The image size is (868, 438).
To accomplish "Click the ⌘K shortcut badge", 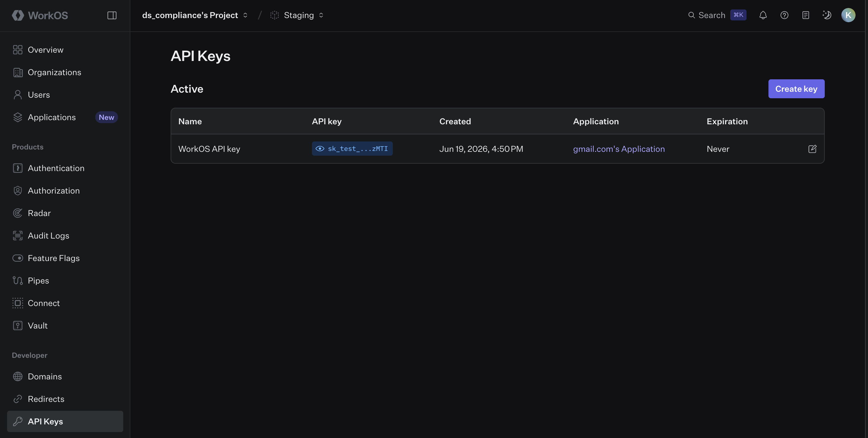I will tap(738, 15).
